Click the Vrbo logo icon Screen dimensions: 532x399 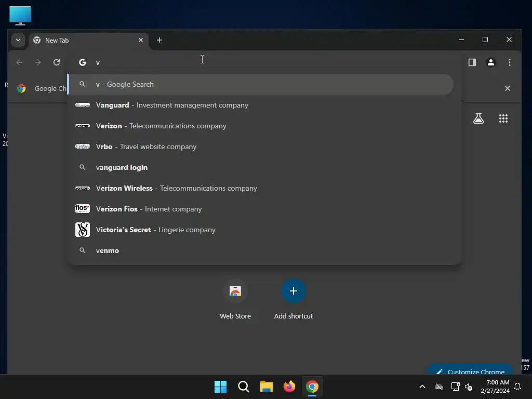83,147
